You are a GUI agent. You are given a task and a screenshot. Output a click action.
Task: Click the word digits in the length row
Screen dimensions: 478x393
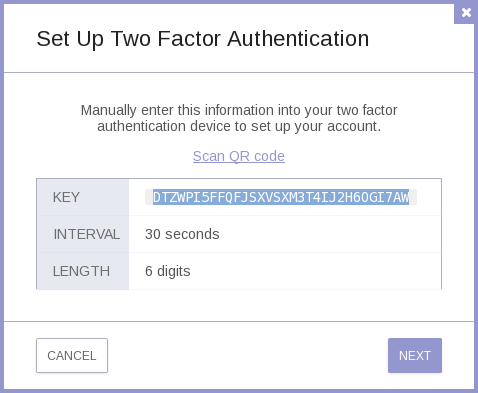point(174,271)
